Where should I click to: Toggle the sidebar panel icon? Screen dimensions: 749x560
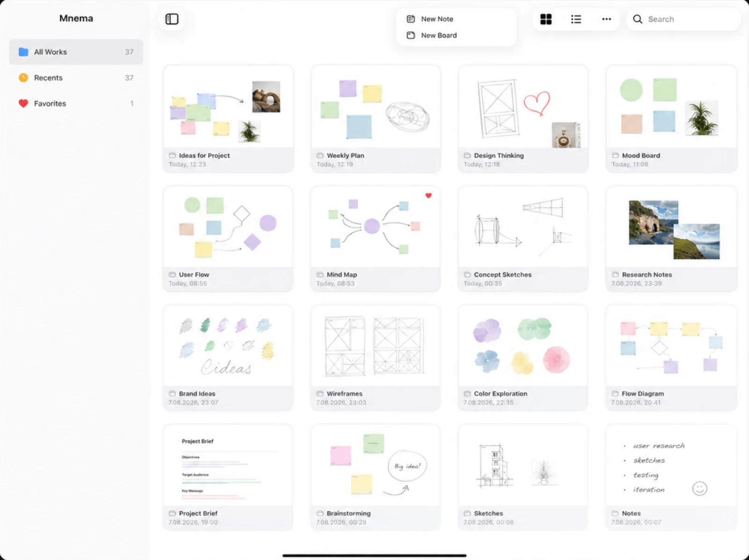(172, 19)
